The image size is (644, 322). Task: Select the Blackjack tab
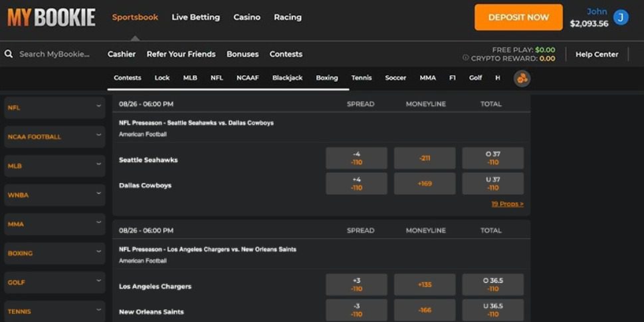click(288, 78)
